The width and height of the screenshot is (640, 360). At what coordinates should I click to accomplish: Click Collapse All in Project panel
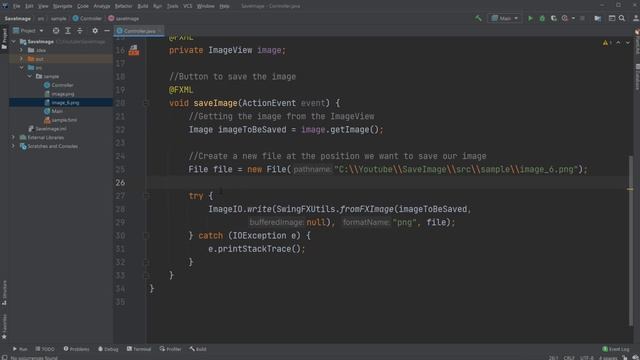click(80, 31)
